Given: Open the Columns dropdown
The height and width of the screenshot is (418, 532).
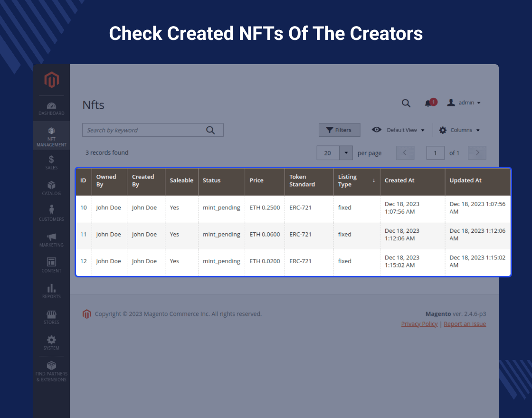Looking at the screenshot, I should [459, 130].
